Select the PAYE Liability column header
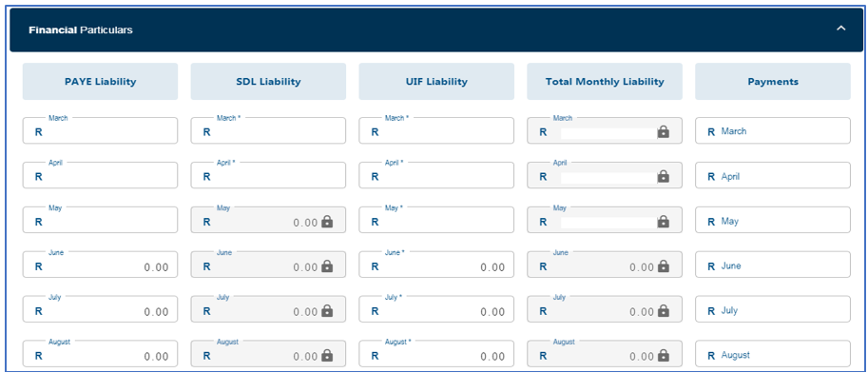Image resolution: width=868 pixels, height=373 pixels. tap(100, 82)
